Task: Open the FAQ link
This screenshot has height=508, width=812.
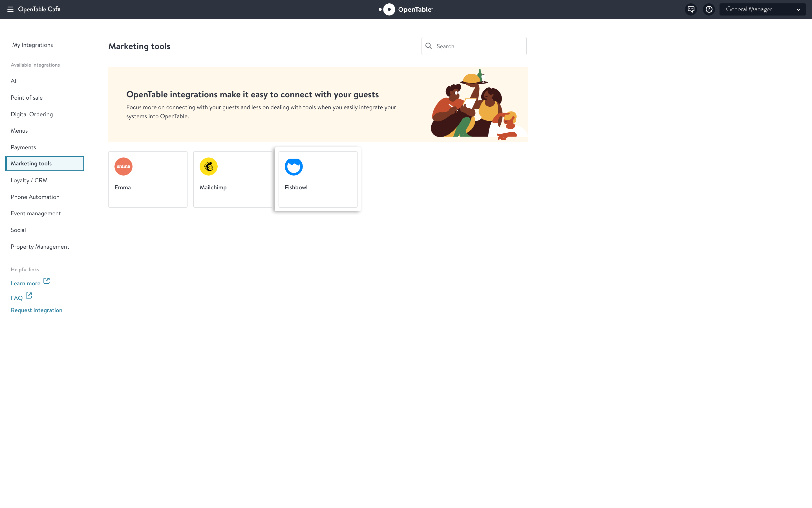Action: (x=16, y=298)
